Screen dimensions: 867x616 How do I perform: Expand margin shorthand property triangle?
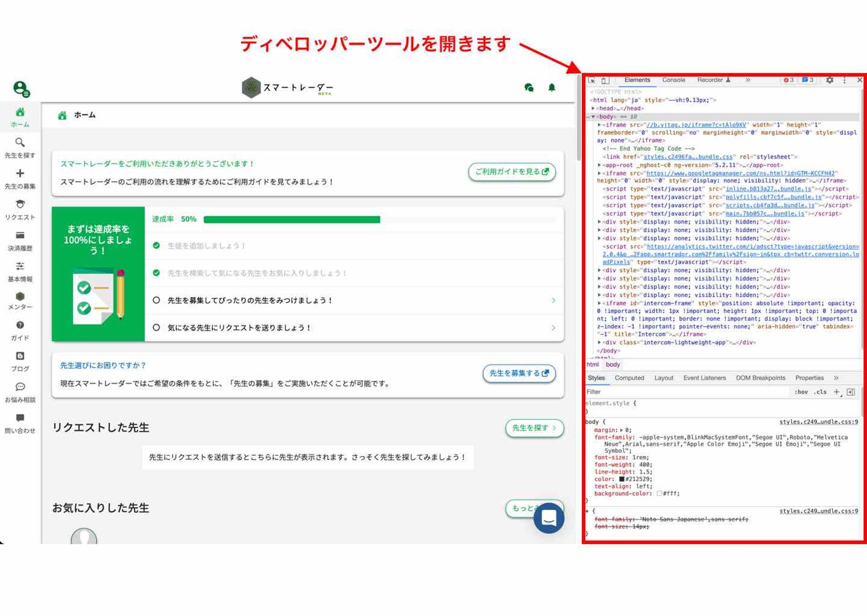(621, 430)
